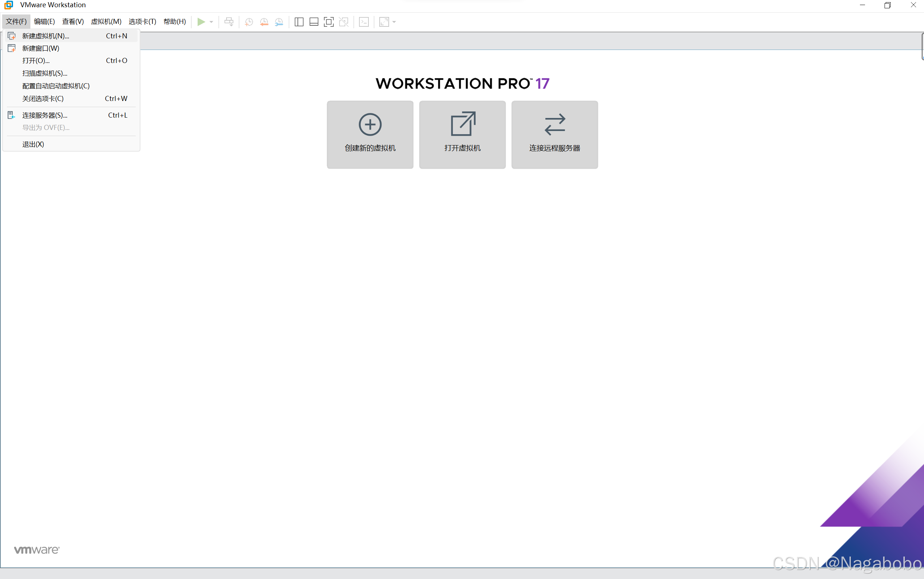Enter full screen mode icon
The width and height of the screenshot is (924, 579).
point(329,22)
